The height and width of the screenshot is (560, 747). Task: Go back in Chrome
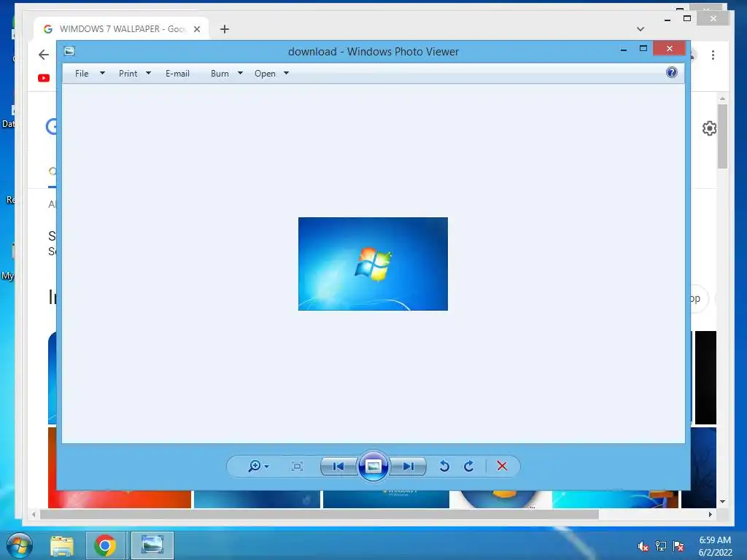coord(44,55)
